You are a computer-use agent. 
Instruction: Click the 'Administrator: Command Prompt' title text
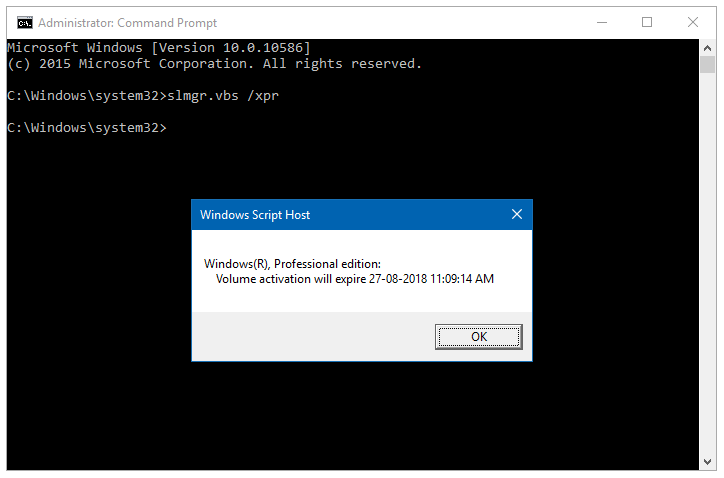coord(127,23)
